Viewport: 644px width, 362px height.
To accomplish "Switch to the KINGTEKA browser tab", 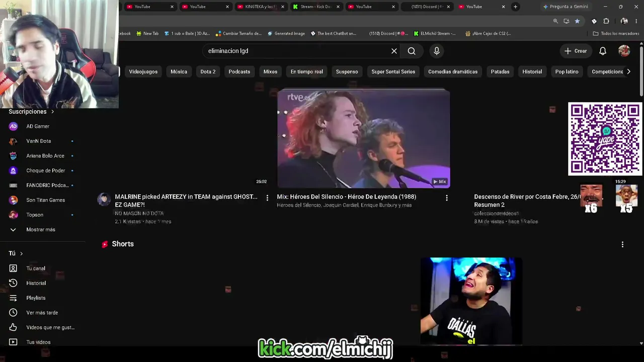I will (x=260, y=7).
